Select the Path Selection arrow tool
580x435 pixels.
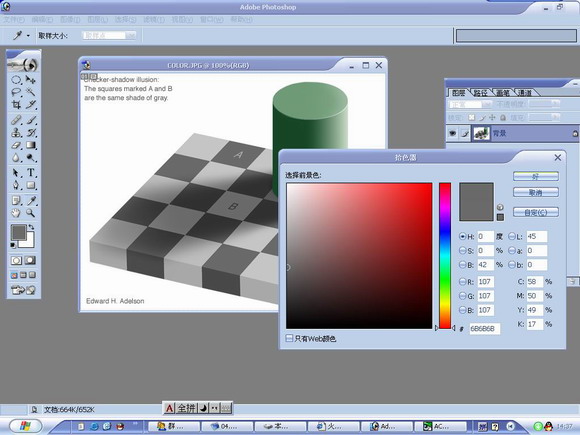[x=16, y=173]
